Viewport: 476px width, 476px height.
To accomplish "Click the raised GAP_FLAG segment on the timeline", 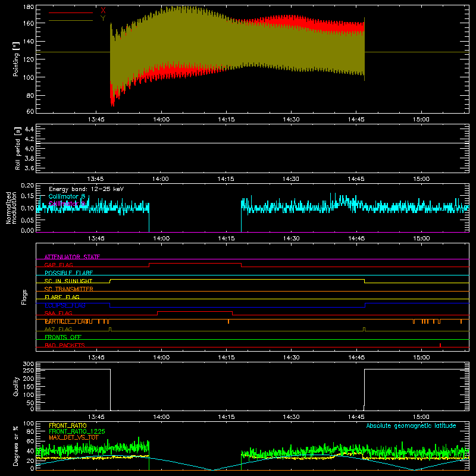I will 195,264.
